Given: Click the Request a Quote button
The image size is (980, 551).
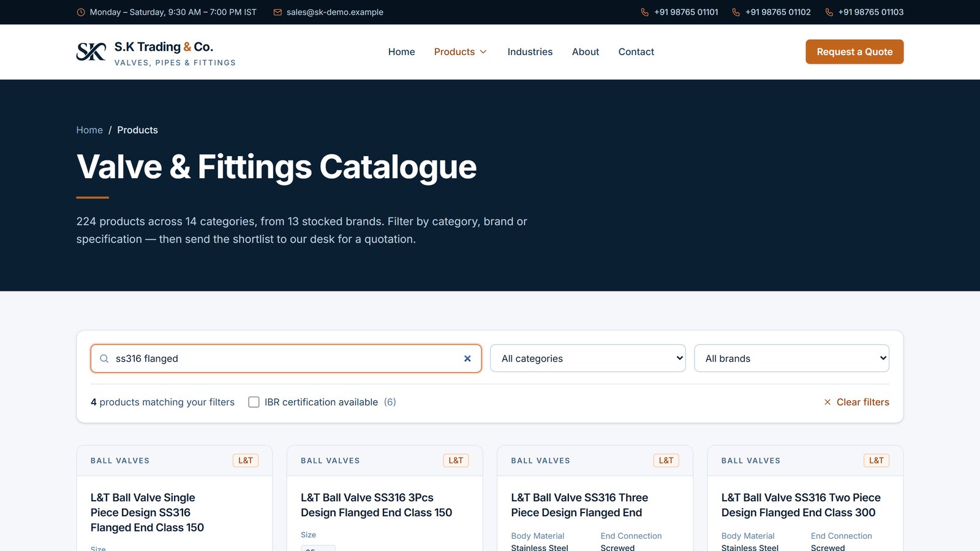Looking at the screenshot, I should [x=854, y=52].
